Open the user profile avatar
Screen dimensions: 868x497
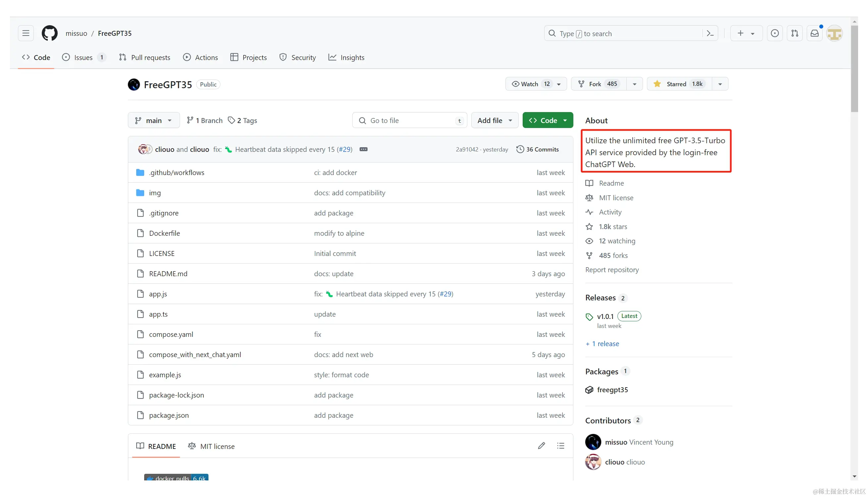tap(835, 33)
